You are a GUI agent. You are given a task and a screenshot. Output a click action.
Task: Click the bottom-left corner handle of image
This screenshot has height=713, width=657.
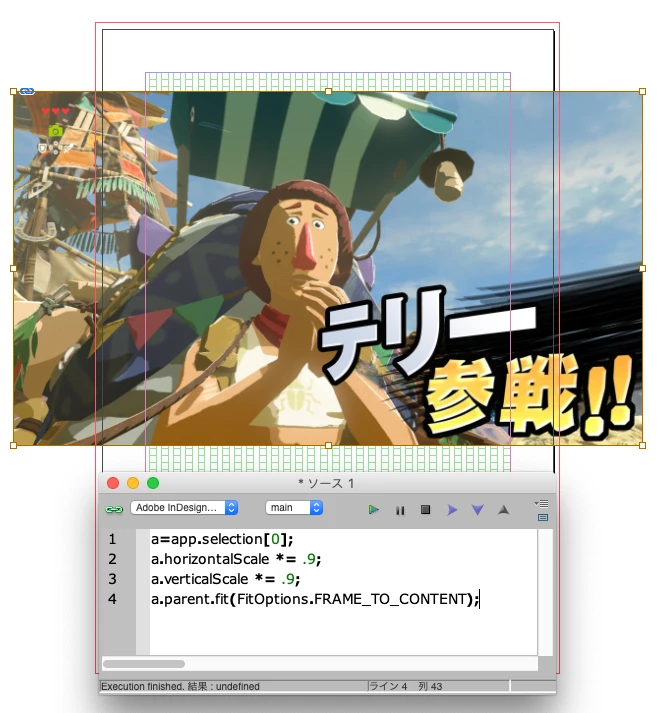[13, 446]
